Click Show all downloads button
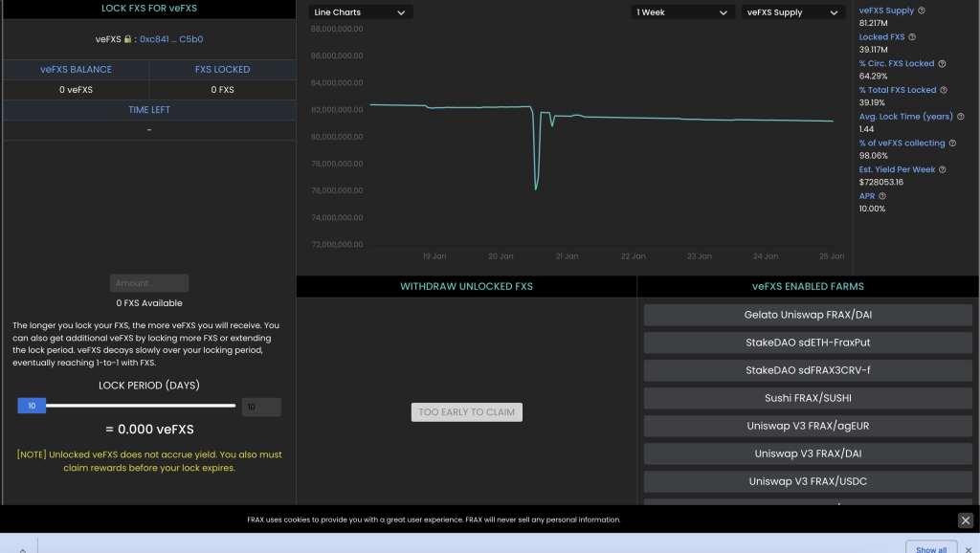 coord(931,548)
